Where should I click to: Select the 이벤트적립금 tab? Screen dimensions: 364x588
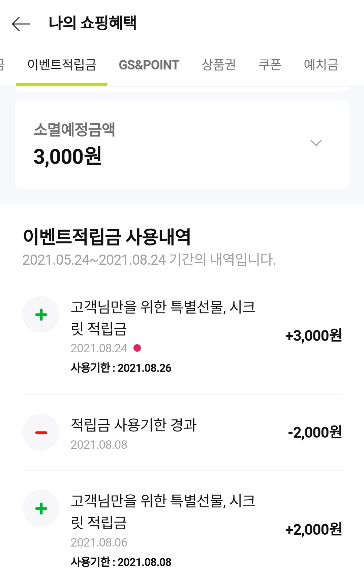(x=62, y=65)
